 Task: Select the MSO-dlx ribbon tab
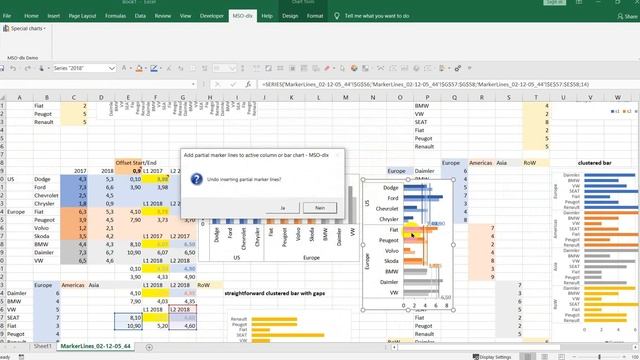(242, 16)
